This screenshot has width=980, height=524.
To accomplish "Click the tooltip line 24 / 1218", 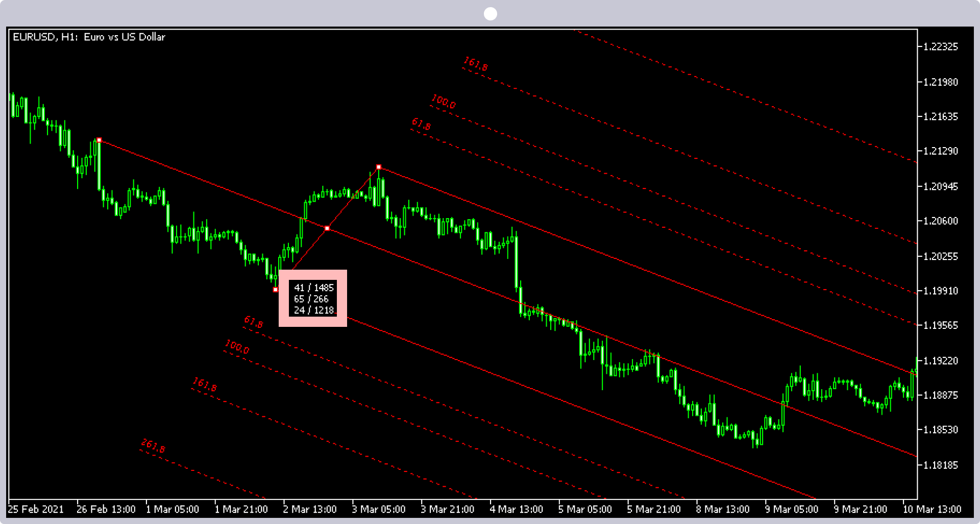I will (313, 310).
